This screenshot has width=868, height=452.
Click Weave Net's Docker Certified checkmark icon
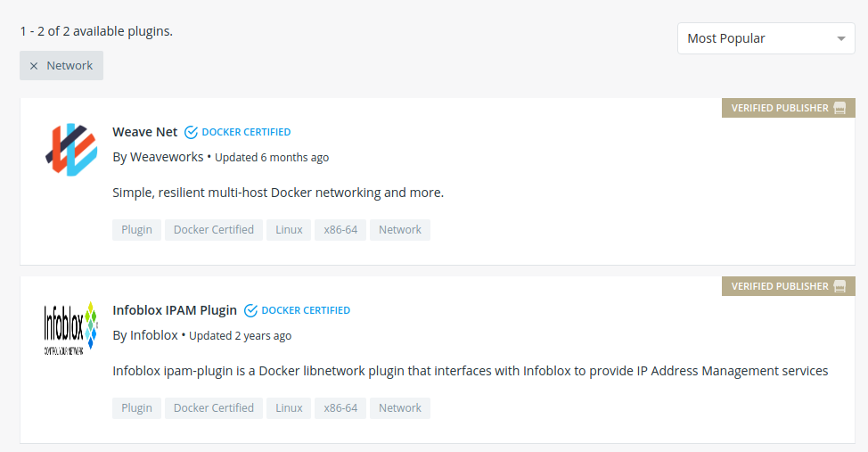pos(191,132)
